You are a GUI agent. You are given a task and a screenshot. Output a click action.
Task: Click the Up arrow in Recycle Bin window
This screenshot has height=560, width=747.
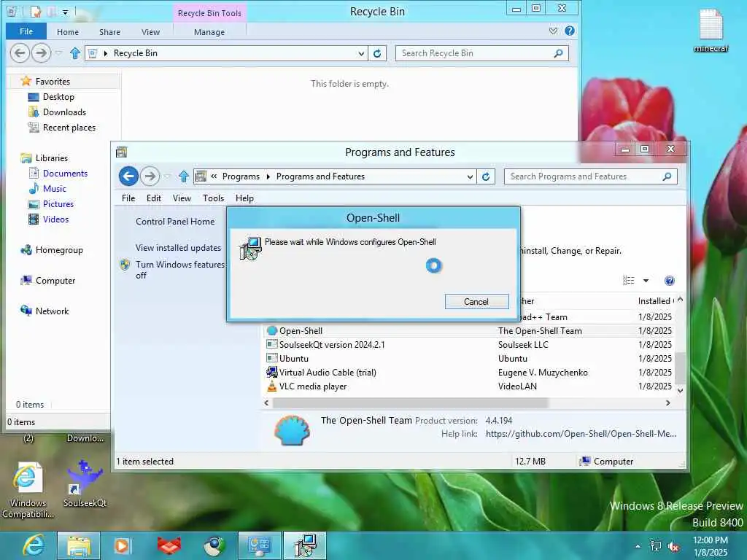[75, 53]
